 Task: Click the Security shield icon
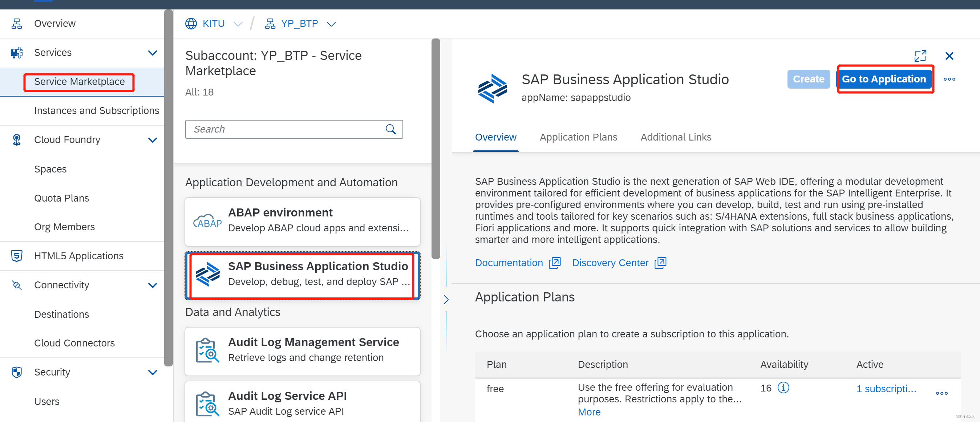pos(17,372)
